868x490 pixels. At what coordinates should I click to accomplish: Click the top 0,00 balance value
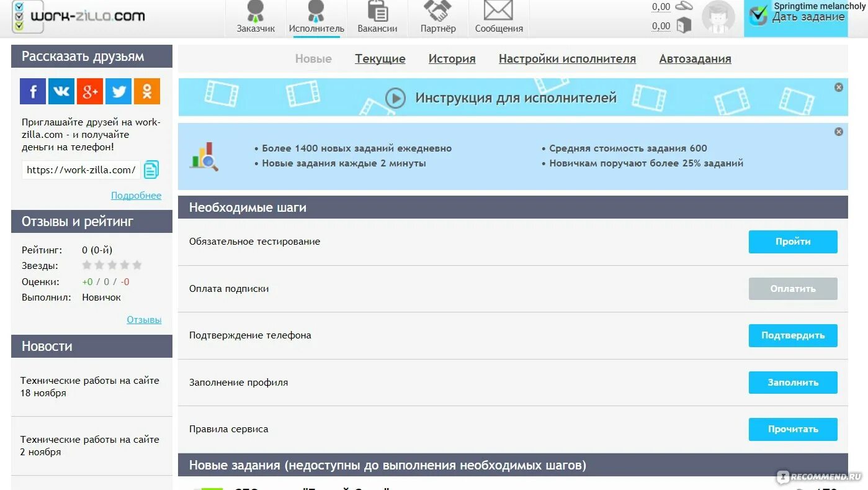[x=661, y=7]
